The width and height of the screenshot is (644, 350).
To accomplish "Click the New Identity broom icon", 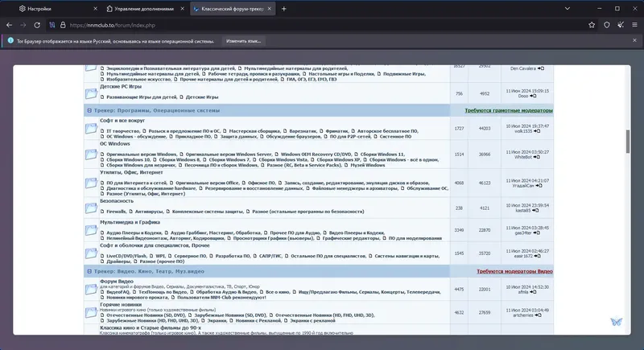I will 621,25.
